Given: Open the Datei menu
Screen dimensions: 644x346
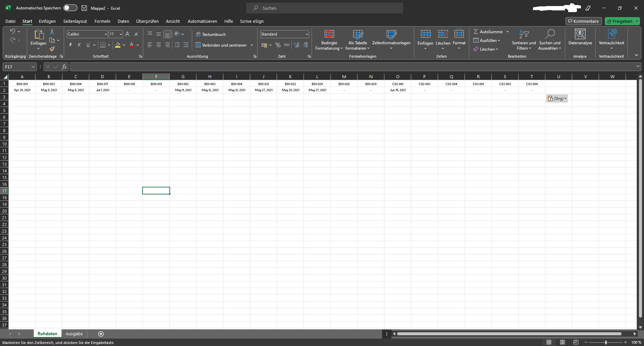Looking at the screenshot, I should [10, 21].
